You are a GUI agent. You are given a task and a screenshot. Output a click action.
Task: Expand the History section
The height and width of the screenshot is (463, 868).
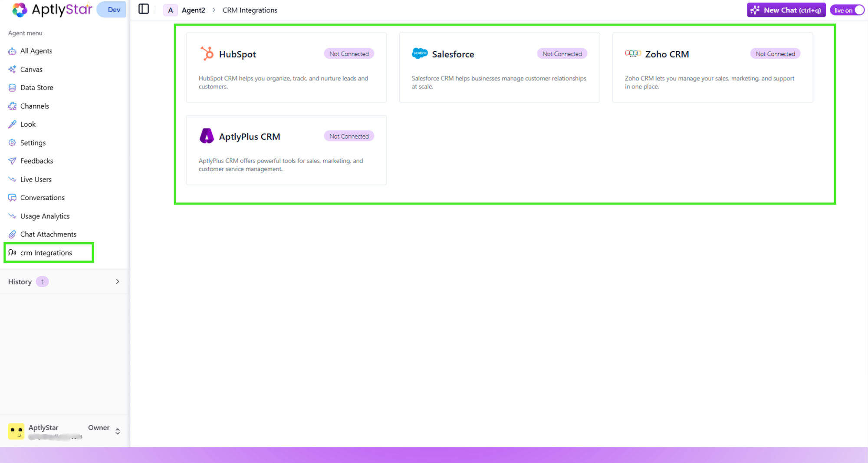(117, 281)
